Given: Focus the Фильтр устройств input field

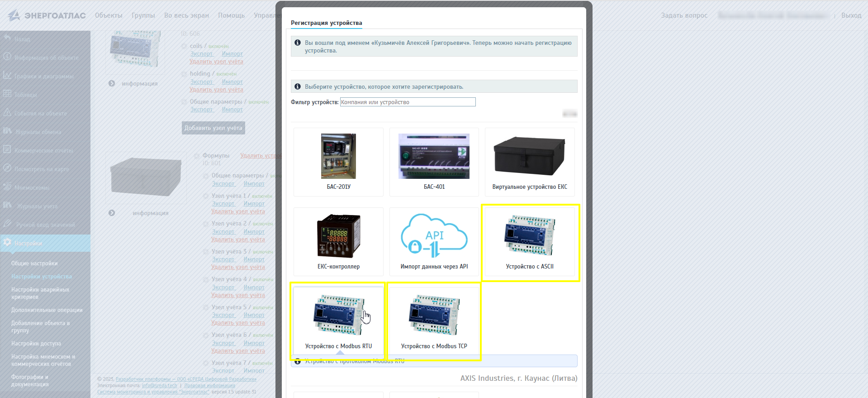Looking at the screenshot, I should pyautogui.click(x=408, y=102).
